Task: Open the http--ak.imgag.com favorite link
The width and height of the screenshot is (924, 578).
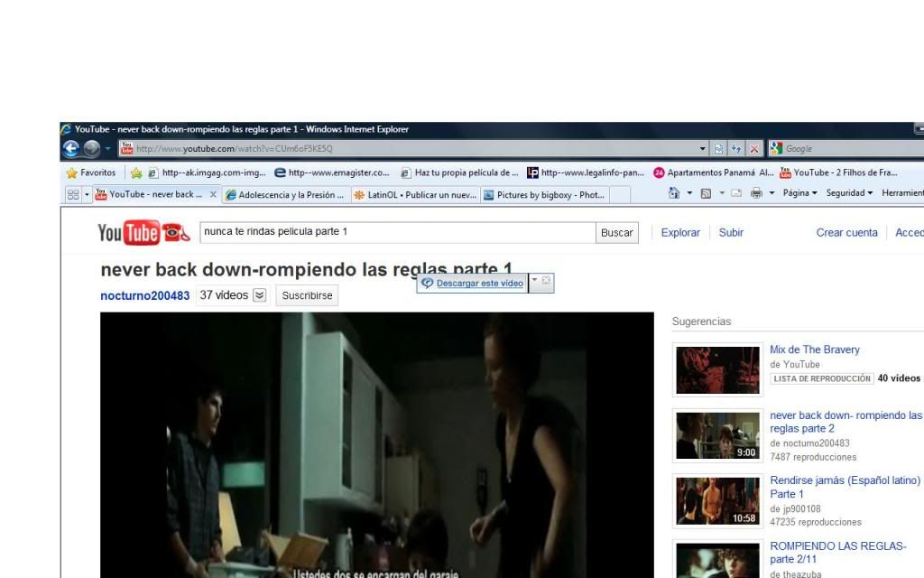Action: (x=207, y=172)
